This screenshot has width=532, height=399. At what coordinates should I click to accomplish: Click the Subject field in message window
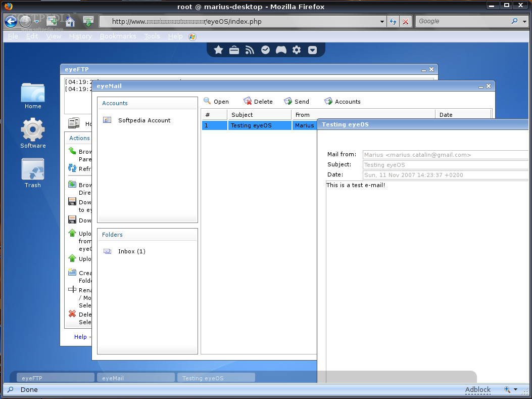(x=446, y=165)
